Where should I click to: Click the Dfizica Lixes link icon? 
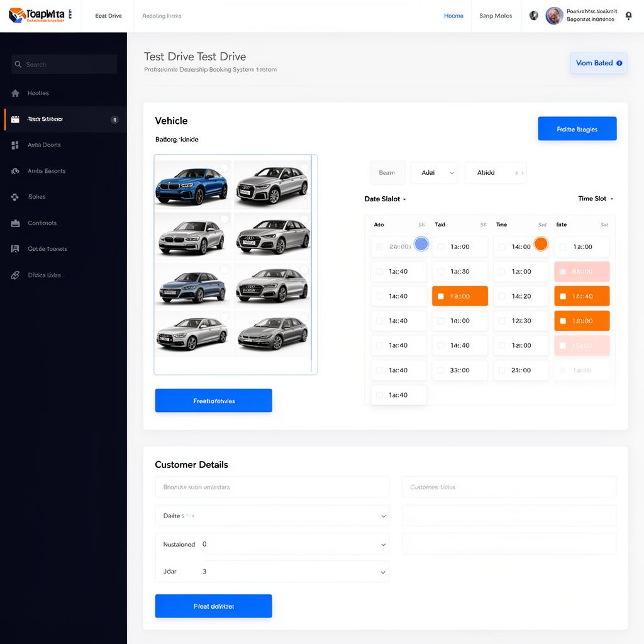tap(15, 275)
